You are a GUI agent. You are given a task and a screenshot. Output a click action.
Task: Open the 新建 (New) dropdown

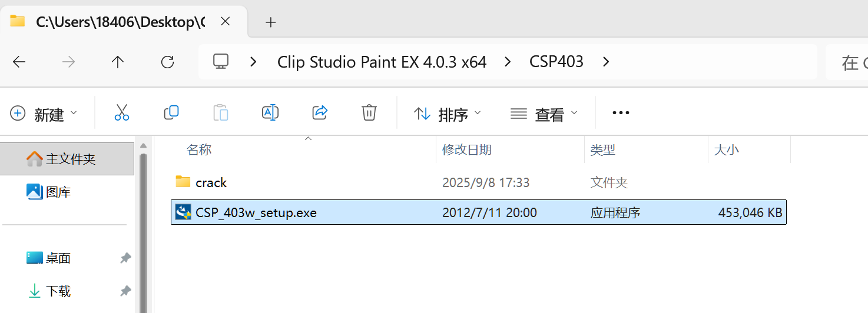pyautogui.click(x=44, y=114)
